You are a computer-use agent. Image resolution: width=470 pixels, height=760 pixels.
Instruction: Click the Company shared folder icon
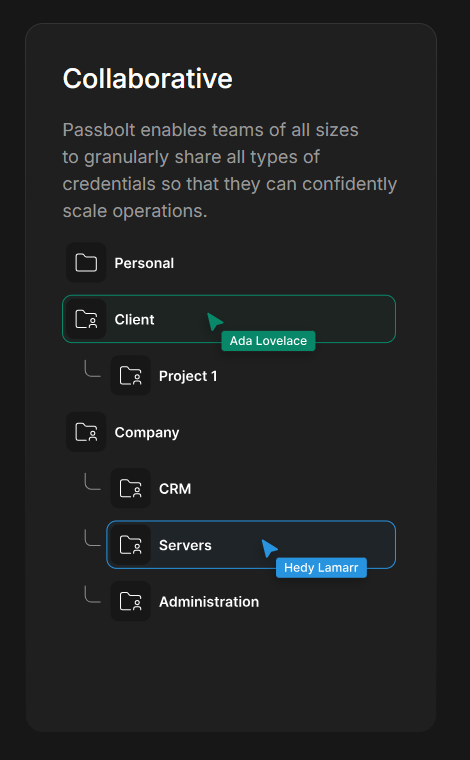pyautogui.click(x=86, y=432)
